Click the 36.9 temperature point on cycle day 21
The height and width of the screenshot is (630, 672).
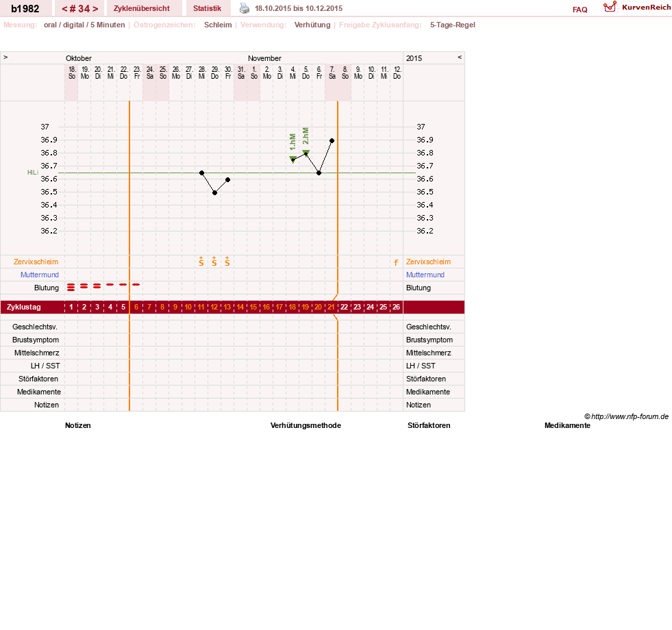tap(332, 140)
